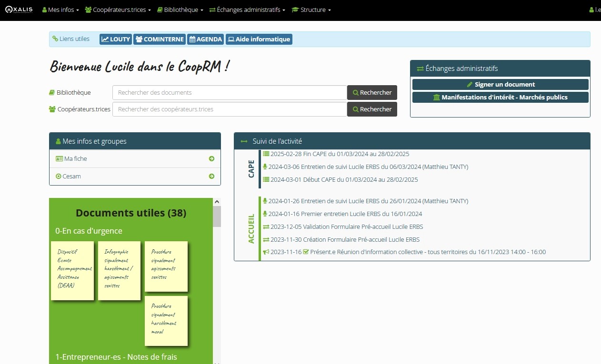Open the Échanges administratifs navbar dropdown
The height and width of the screenshot is (364, 601).
[247, 10]
